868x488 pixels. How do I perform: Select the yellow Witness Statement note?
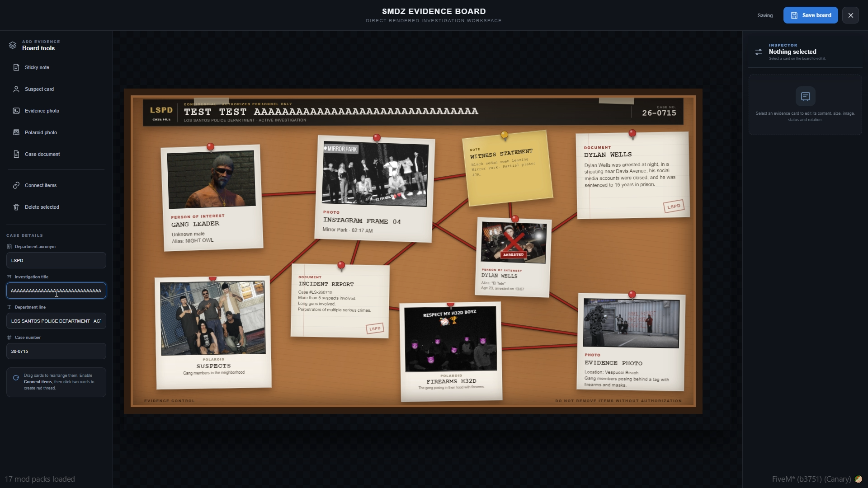point(508,168)
